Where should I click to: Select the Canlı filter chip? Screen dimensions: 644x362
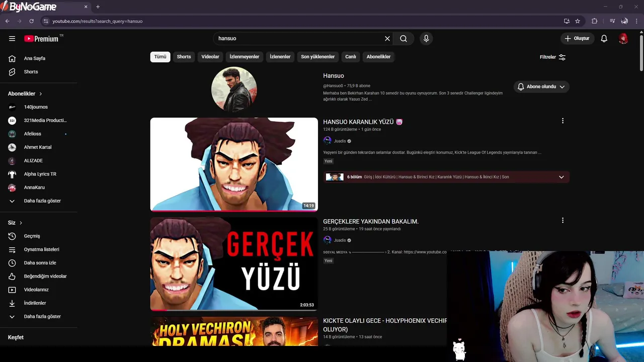click(351, 57)
